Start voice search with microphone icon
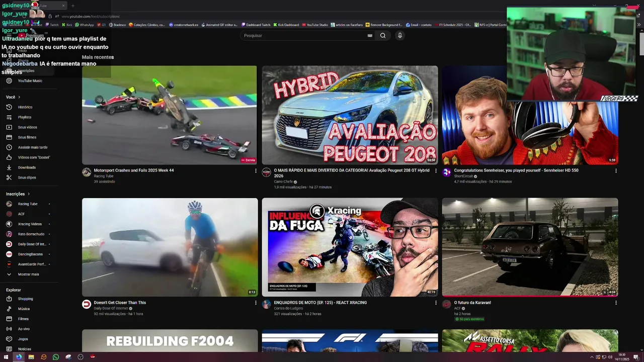The width and height of the screenshot is (644, 362). (400, 36)
